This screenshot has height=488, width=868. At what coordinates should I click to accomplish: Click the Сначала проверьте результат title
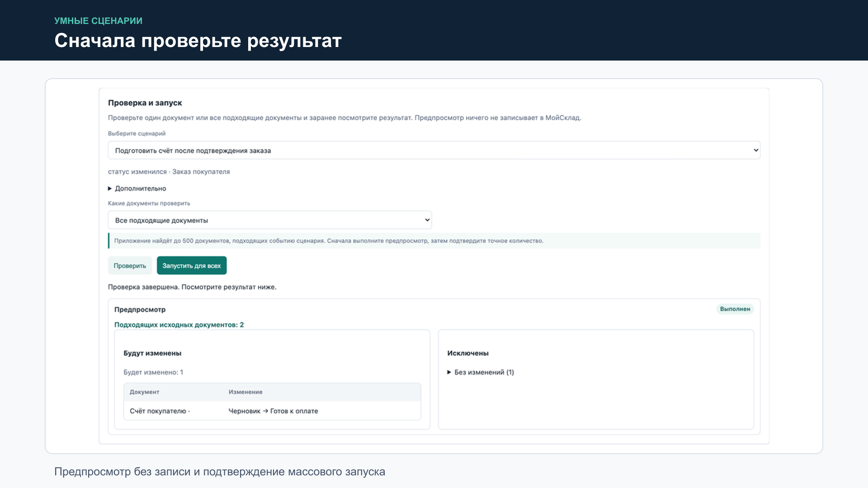pyautogui.click(x=198, y=41)
